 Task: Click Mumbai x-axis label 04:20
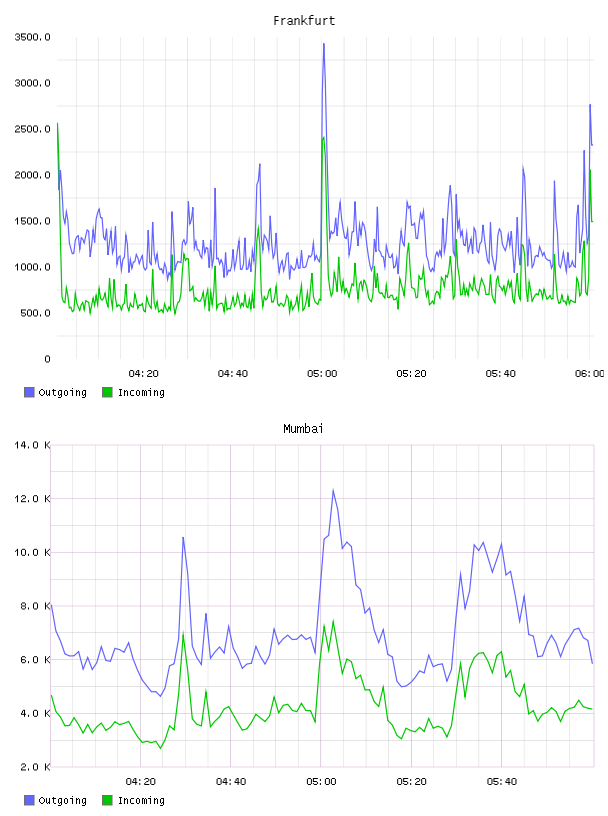(141, 782)
